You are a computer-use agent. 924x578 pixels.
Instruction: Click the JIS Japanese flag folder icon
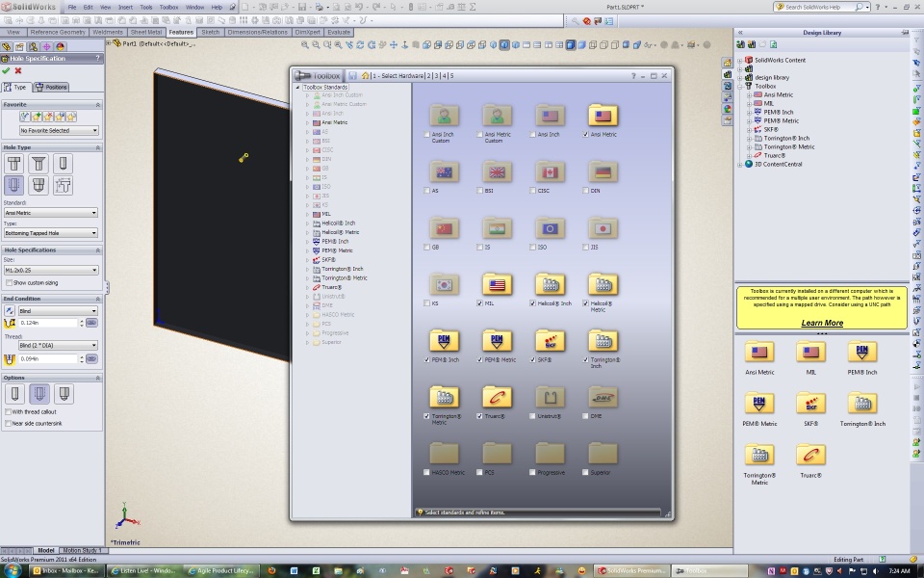point(603,228)
